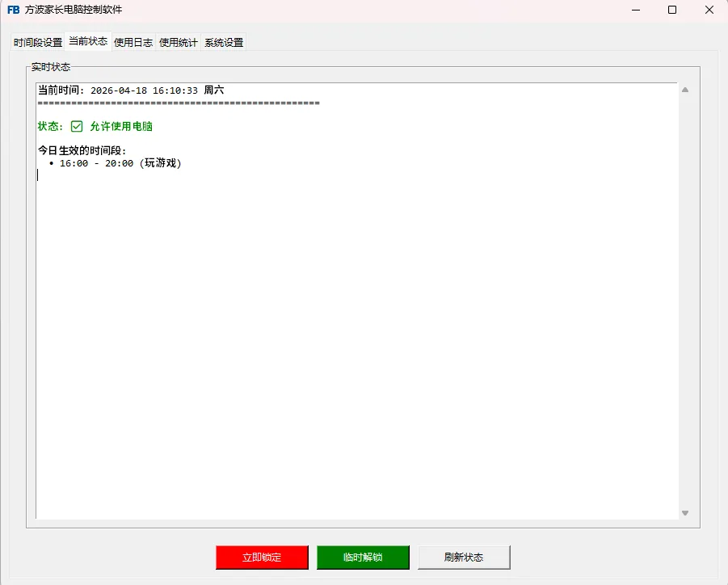Open the 使用统计 tab
The height and width of the screenshot is (585, 728).
tap(179, 42)
